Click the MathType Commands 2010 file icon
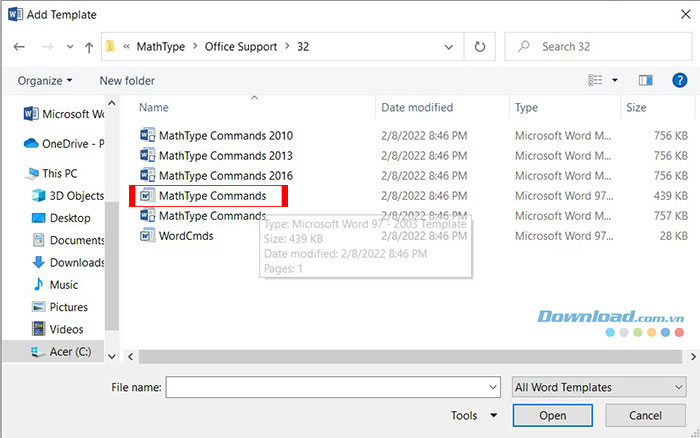 [x=148, y=135]
